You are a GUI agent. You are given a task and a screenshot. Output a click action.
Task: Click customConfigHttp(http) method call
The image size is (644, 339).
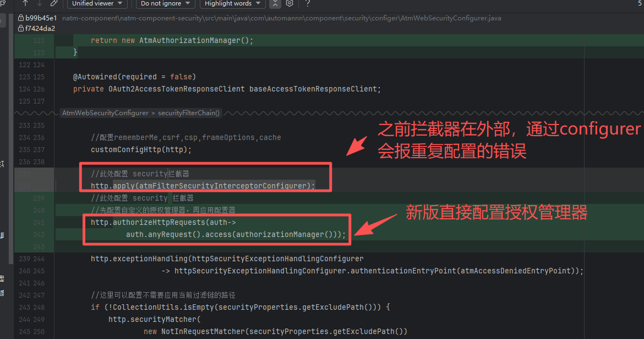pos(141,149)
